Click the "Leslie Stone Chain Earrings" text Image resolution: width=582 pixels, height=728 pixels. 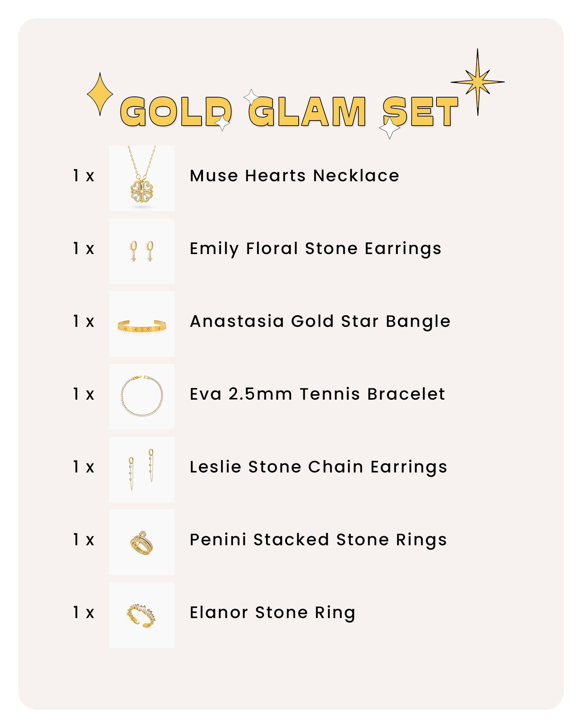318,467
